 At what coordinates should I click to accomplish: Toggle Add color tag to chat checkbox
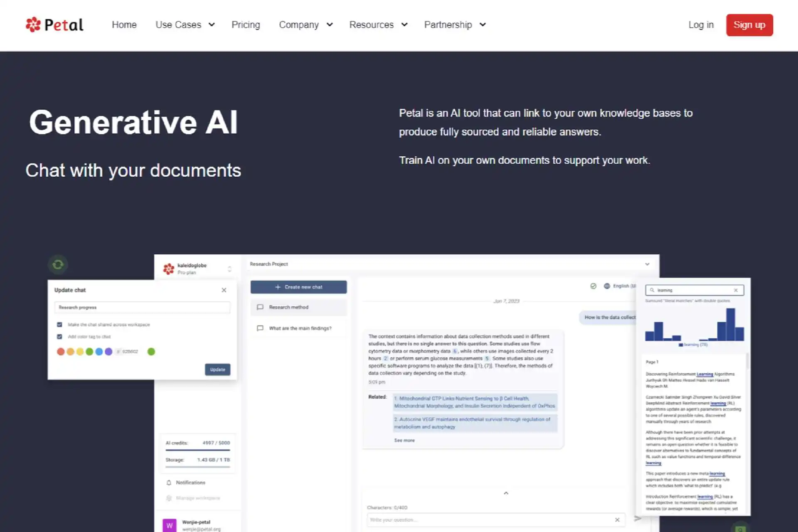[59, 336]
